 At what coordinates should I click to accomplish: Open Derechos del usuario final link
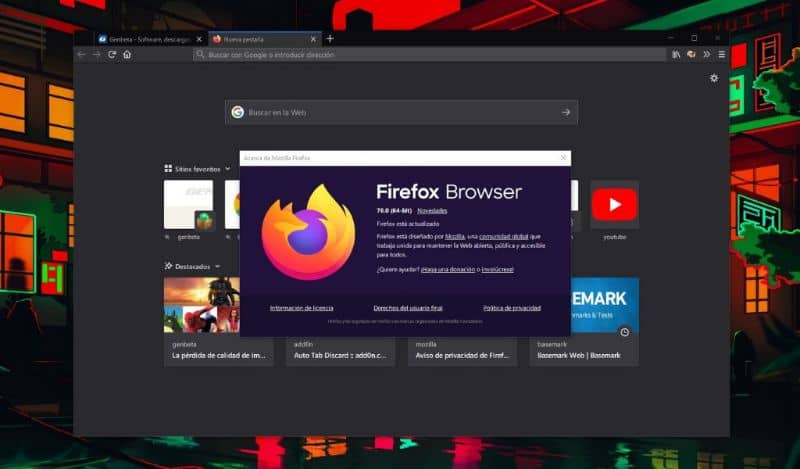[x=408, y=308]
